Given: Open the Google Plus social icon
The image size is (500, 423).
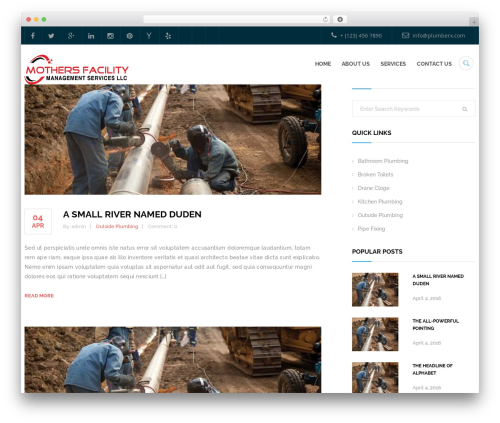Looking at the screenshot, I should 71,36.
